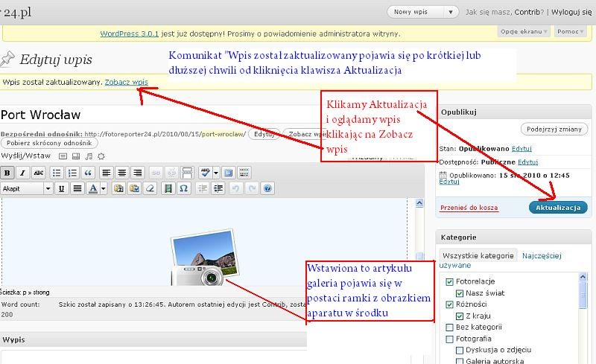Screen dimensions: 596x364
Task: Underline the selected text
Action: 62,188
